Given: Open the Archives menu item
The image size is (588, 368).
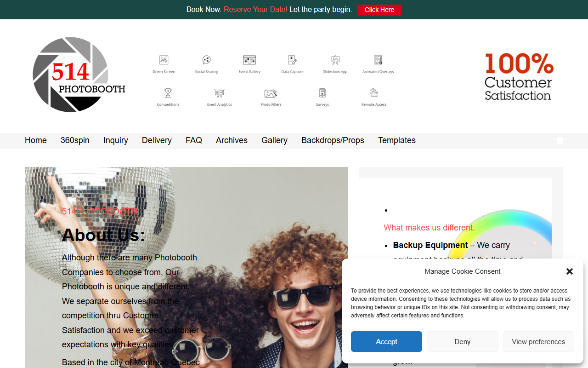Looking at the screenshot, I should 232,140.
